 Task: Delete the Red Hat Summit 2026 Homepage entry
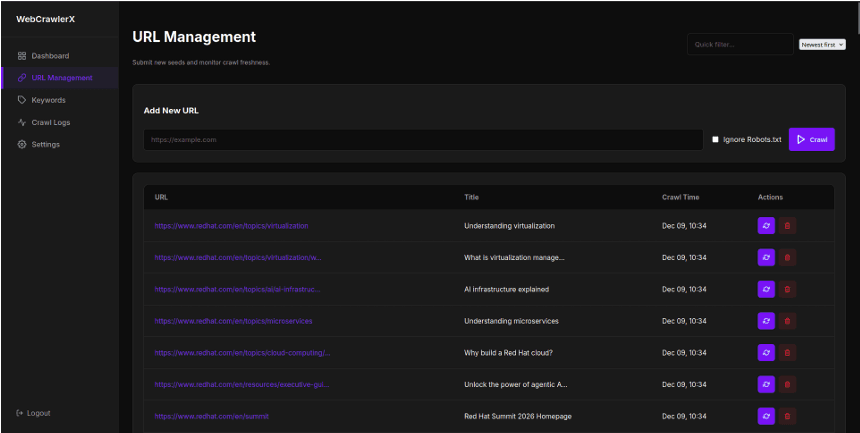pos(788,416)
